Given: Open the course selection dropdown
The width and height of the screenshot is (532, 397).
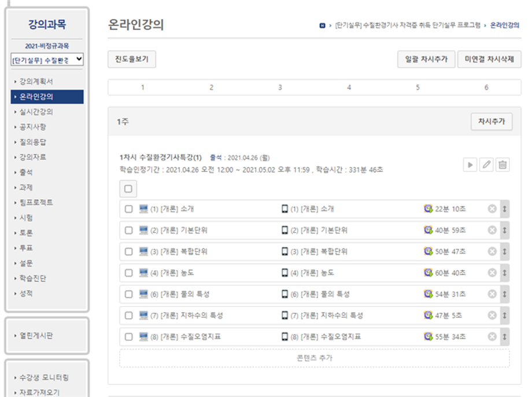Looking at the screenshot, I should point(47,59).
